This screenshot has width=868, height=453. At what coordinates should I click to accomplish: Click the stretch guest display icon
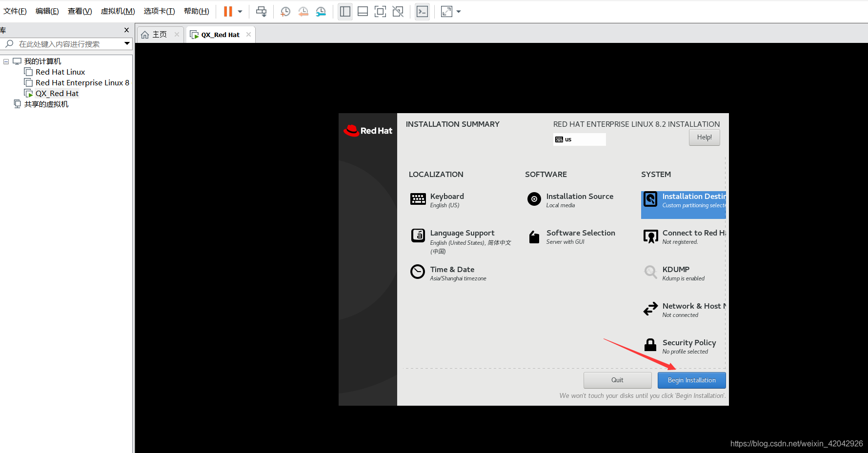pos(446,11)
